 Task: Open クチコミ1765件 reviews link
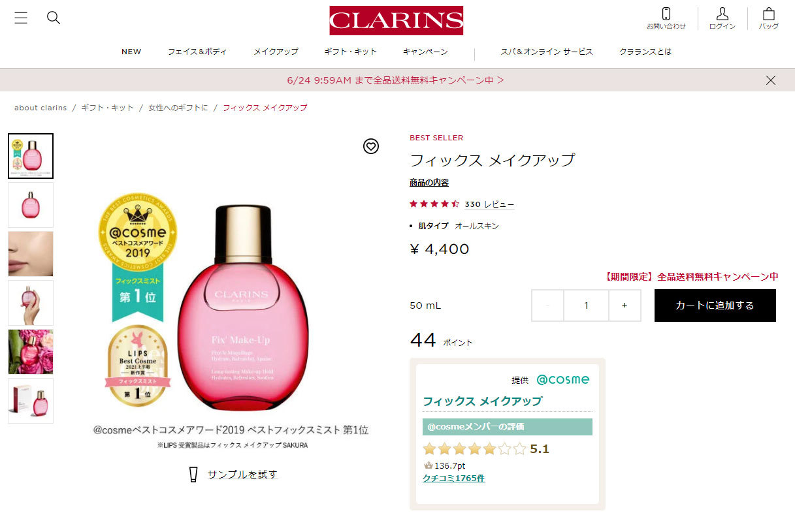coord(453,478)
